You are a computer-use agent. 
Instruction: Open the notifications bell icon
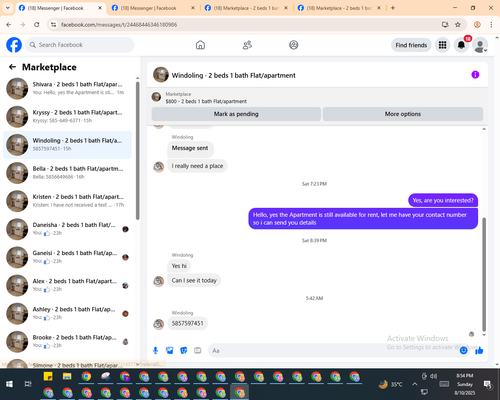point(461,45)
